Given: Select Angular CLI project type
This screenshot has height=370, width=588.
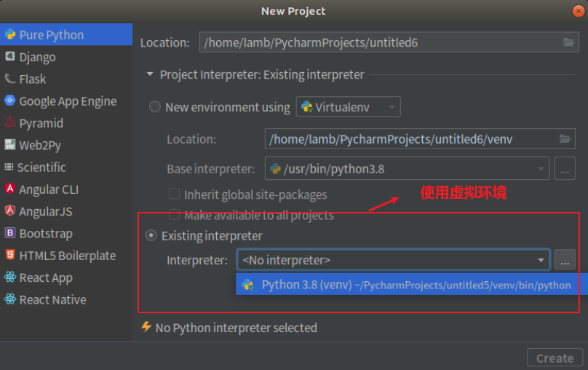Looking at the screenshot, I should tap(66, 189).
